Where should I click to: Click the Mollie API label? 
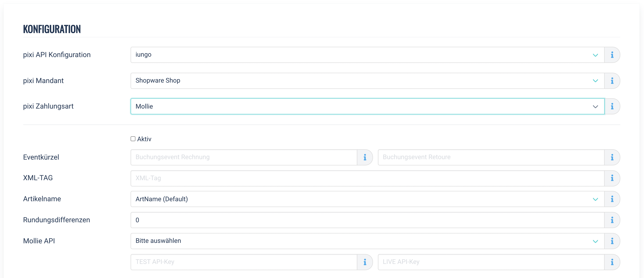(x=39, y=241)
